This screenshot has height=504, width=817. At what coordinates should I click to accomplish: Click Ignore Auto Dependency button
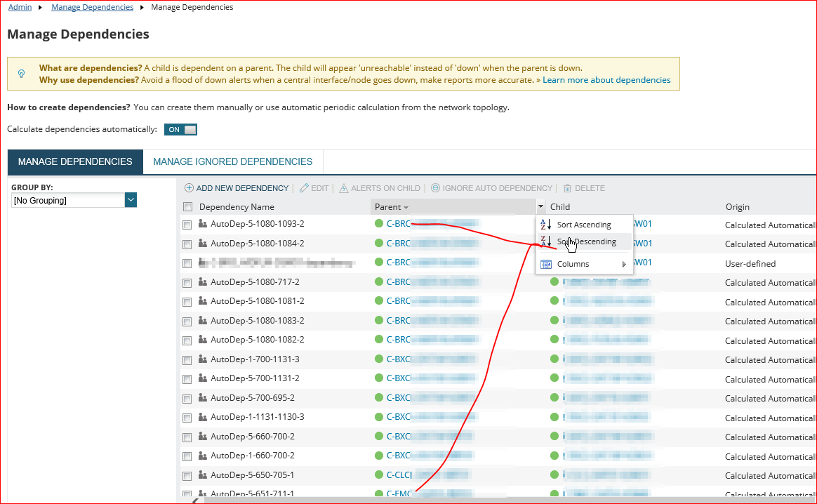[491, 188]
